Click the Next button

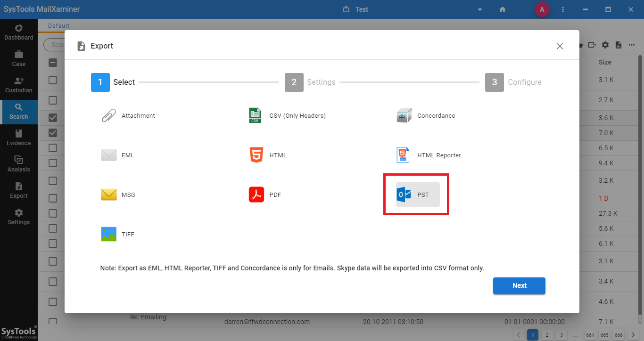coord(519,285)
